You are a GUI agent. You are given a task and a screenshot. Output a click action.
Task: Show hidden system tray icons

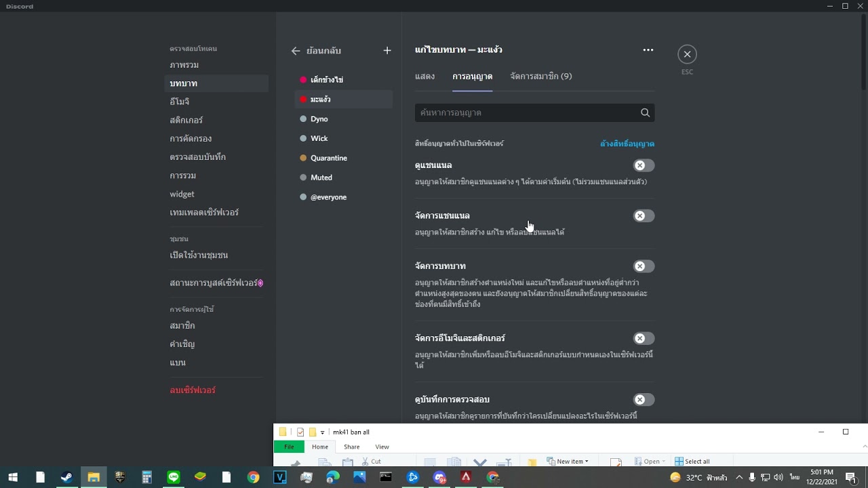[x=739, y=477]
